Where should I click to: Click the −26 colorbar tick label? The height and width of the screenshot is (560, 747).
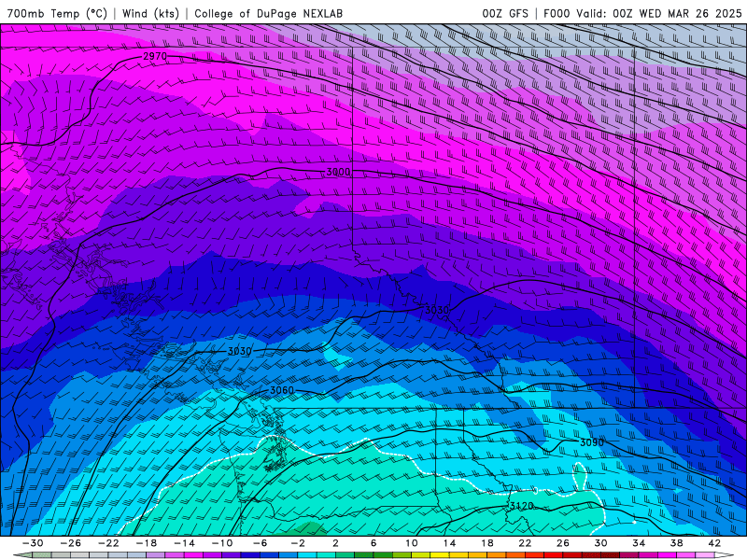click(x=71, y=543)
